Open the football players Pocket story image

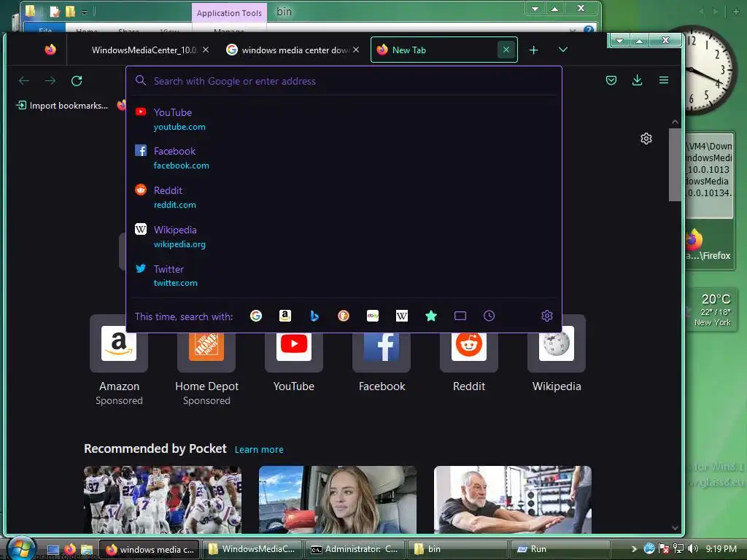pos(163,499)
